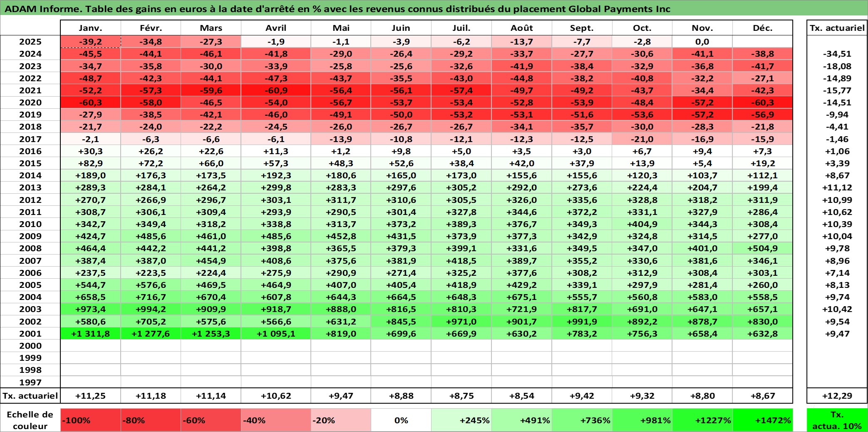Select the cell showing -60,9
This screenshot has width=868, height=432.
(x=276, y=90)
